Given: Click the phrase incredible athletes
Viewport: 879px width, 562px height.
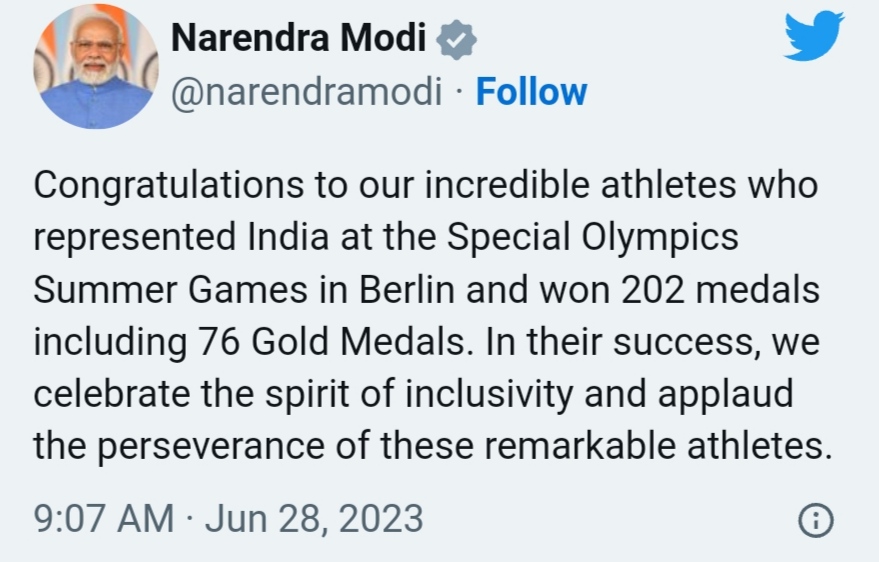Looking at the screenshot, I should (x=580, y=185).
